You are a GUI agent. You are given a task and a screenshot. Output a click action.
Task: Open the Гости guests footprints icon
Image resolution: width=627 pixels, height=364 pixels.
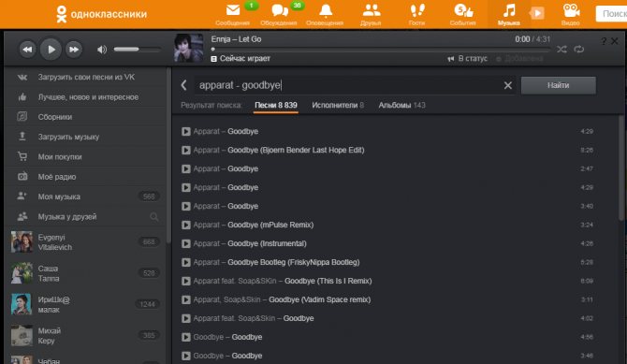[416, 14]
